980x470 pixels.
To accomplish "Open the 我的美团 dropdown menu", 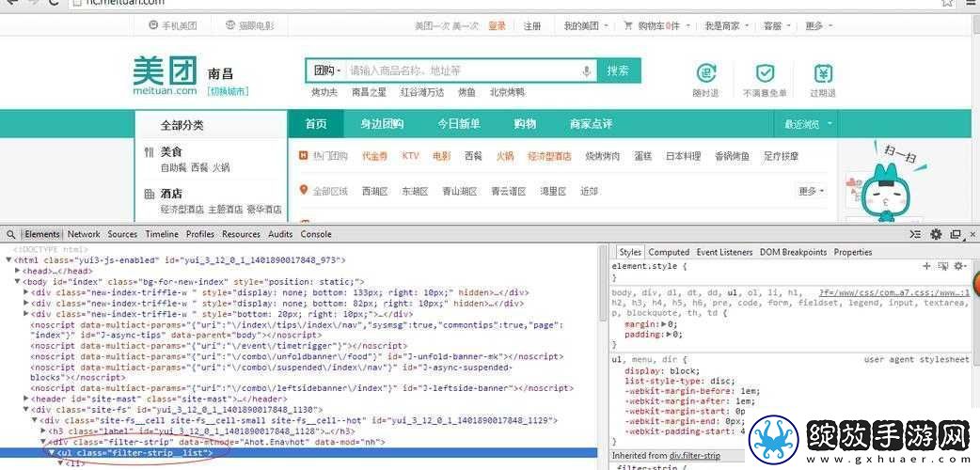I will tap(586, 26).
